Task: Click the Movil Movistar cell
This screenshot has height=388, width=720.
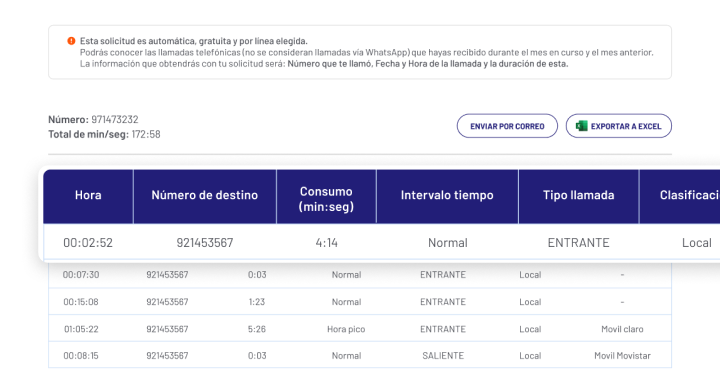Action: [x=622, y=355]
